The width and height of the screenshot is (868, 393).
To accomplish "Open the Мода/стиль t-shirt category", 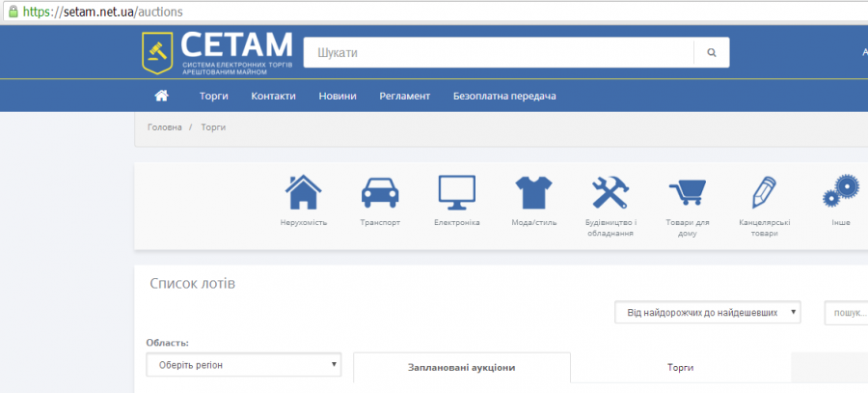I will (x=533, y=192).
